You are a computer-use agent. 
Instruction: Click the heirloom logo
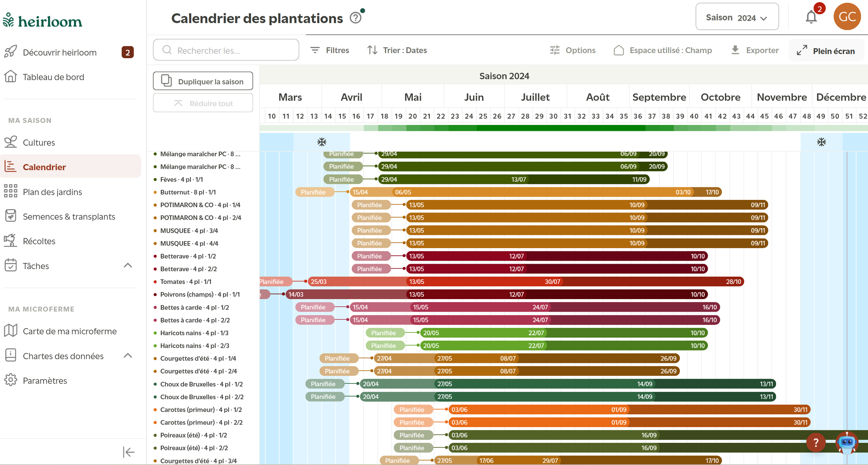tap(42, 20)
